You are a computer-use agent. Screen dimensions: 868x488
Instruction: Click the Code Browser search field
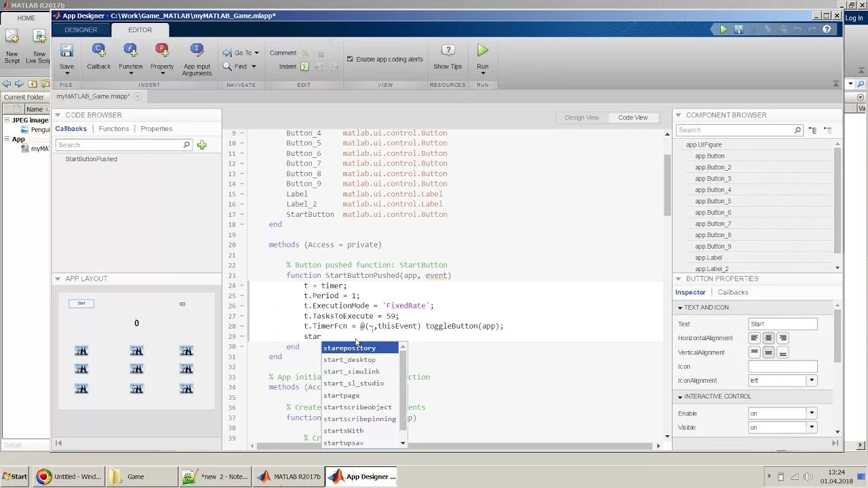123,145
